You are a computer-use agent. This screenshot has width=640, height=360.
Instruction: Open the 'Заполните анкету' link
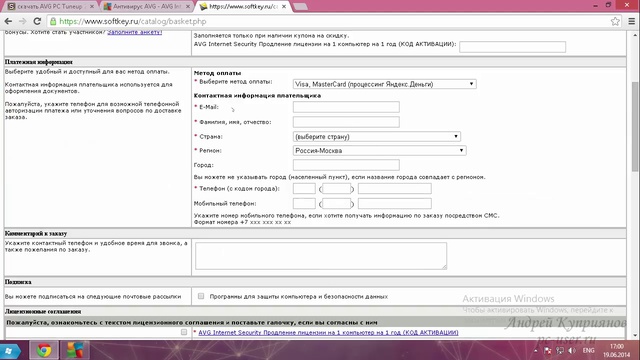135,32
